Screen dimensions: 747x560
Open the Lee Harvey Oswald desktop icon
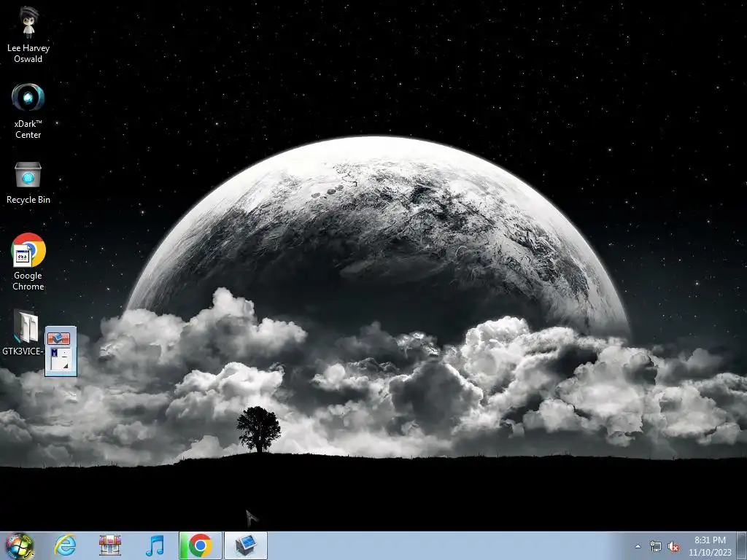tap(28, 34)
